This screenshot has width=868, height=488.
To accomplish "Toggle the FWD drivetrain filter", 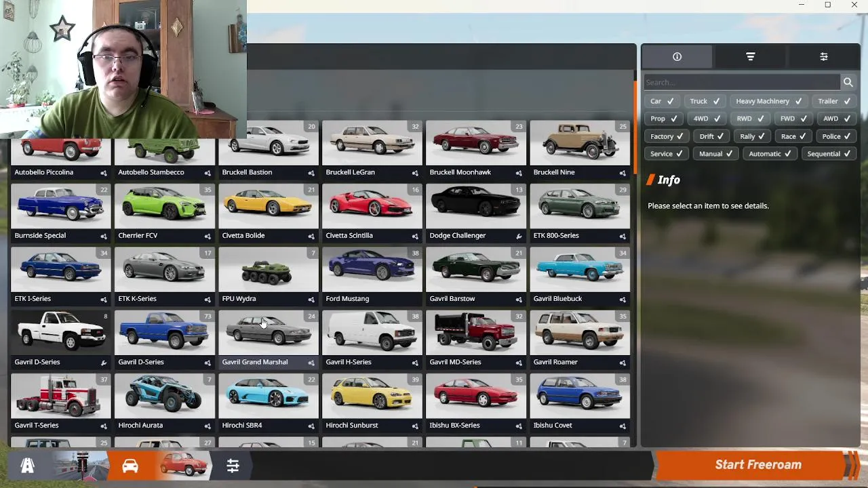I will [793, 119].
